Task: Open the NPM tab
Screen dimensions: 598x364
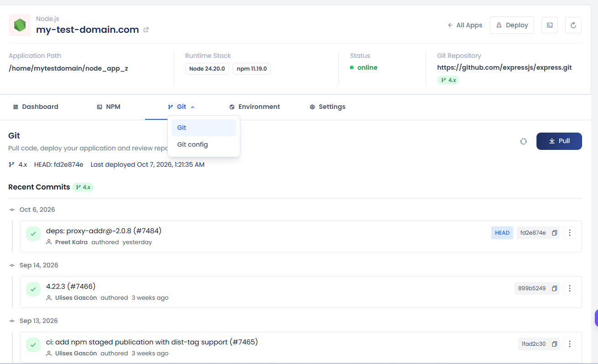Action: pos(109,107)
